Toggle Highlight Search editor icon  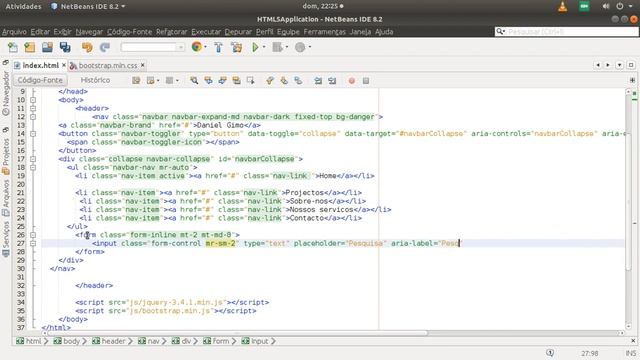[x=236, y=80]
